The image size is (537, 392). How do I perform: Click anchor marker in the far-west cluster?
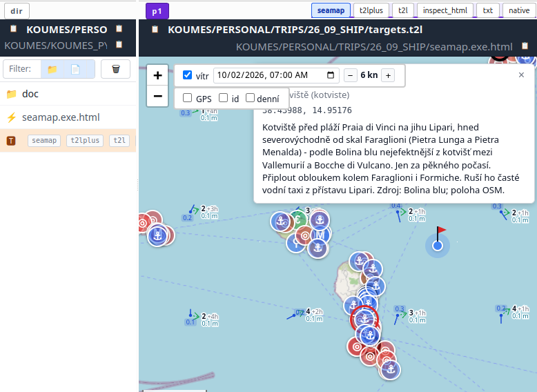pyautogui.click(x=157, y=235)
